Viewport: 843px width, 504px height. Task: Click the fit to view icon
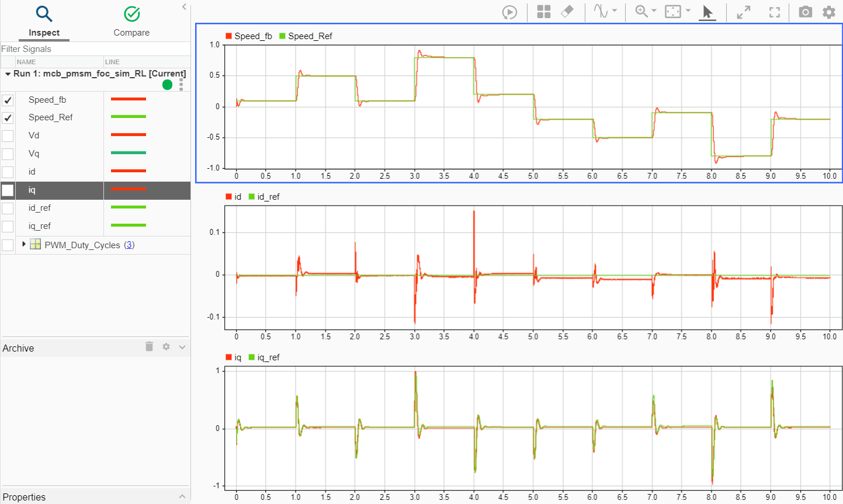coord(673,12)
